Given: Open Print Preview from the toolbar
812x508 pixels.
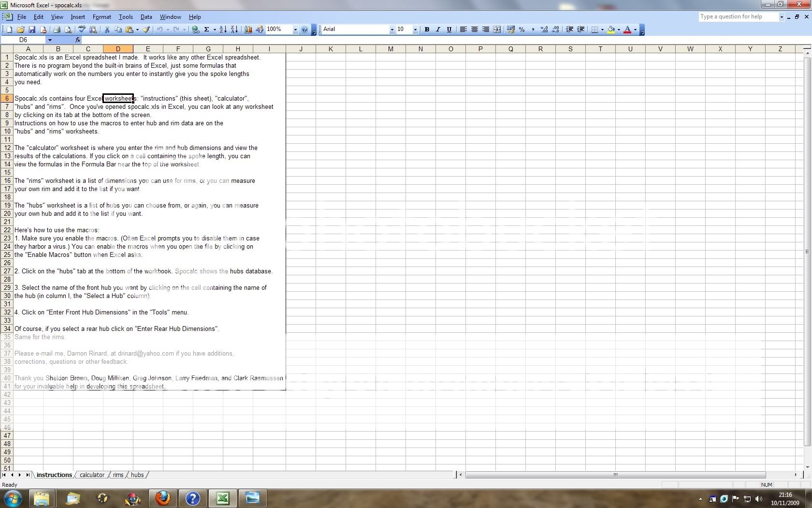Looking at the screenshot, I should click(x=68, y=30).
